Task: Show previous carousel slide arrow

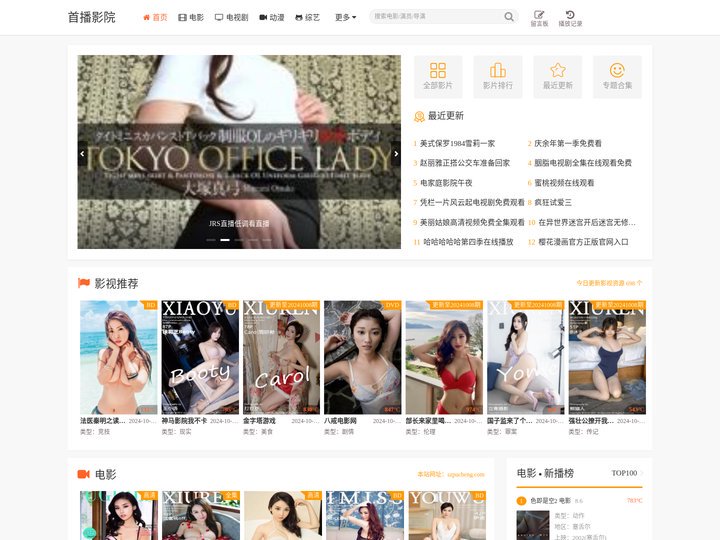Action: click(82, 154)
